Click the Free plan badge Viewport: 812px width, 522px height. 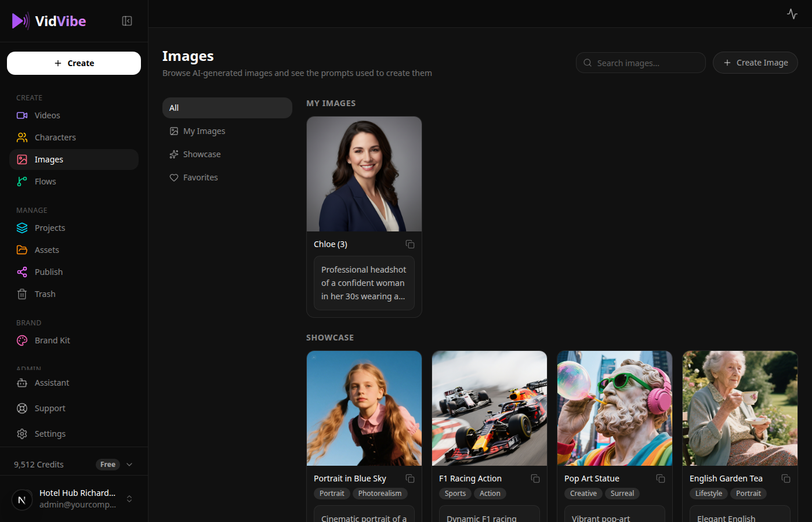(x=108, y=465)
